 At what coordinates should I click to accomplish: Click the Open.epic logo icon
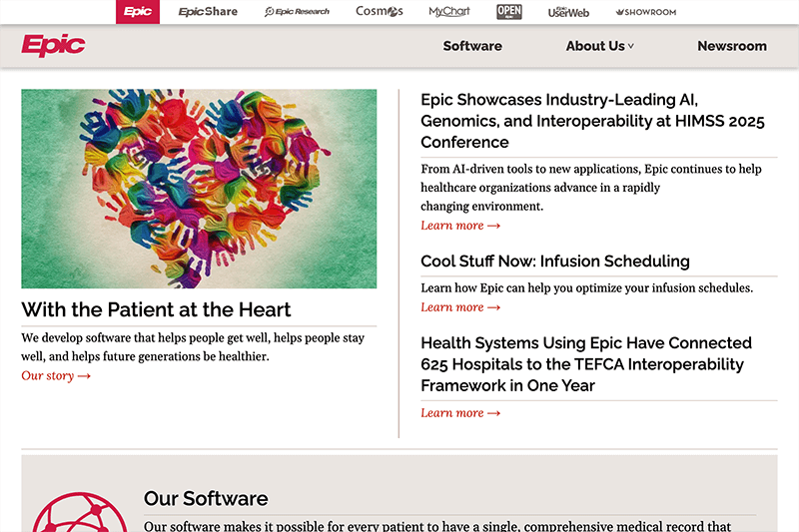[509, 12]
